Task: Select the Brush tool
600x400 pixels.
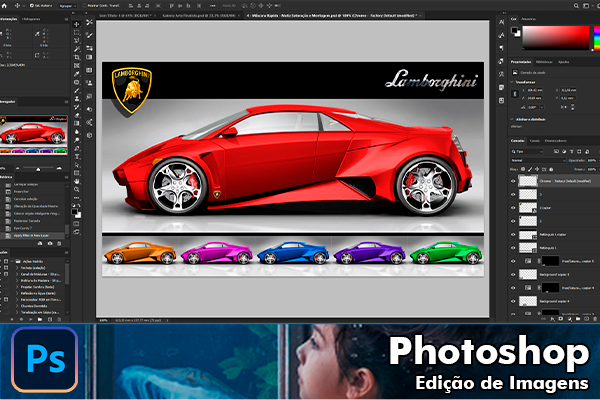Action: pos(77,90)
